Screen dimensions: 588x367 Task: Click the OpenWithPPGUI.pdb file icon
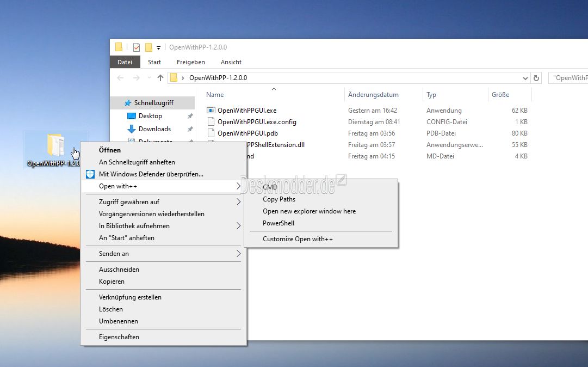[x=211, y=133]
